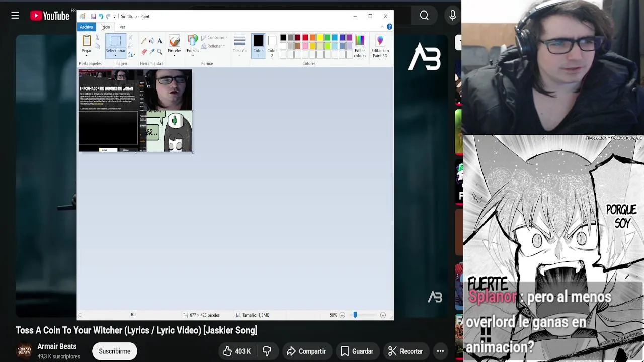The image size is (644, 362).
Task: Open Editar colores dialog
Action: pos(360,46)
